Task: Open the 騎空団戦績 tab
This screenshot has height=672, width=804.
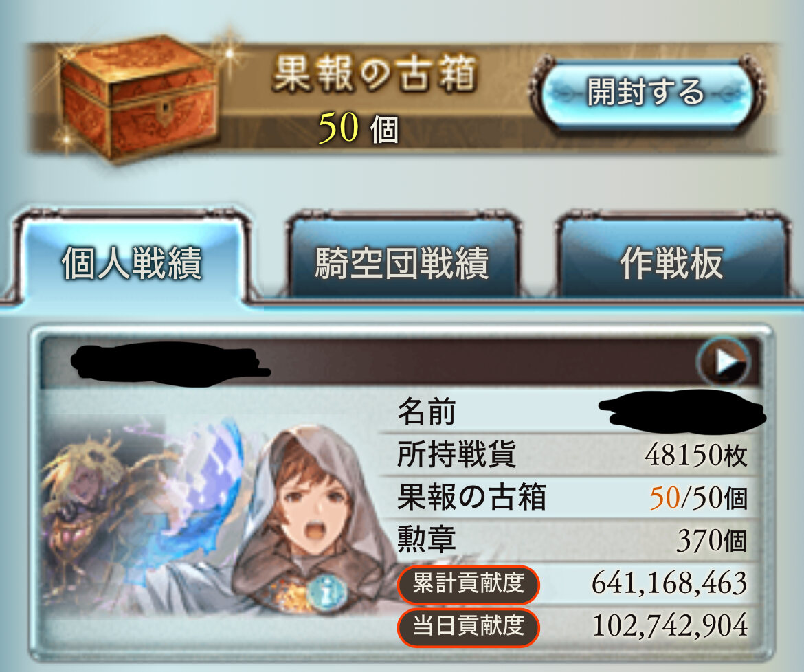Action: coord(402,263)
